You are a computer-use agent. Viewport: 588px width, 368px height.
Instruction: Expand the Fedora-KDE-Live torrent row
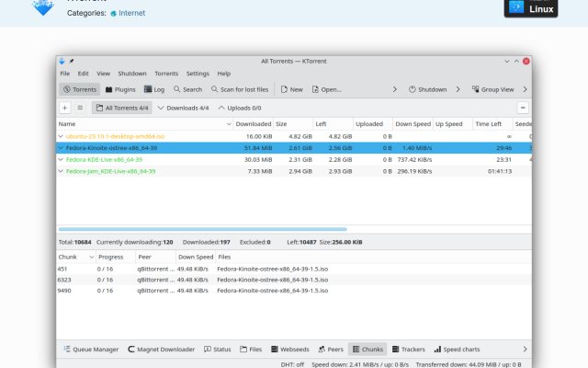point(61,159)
